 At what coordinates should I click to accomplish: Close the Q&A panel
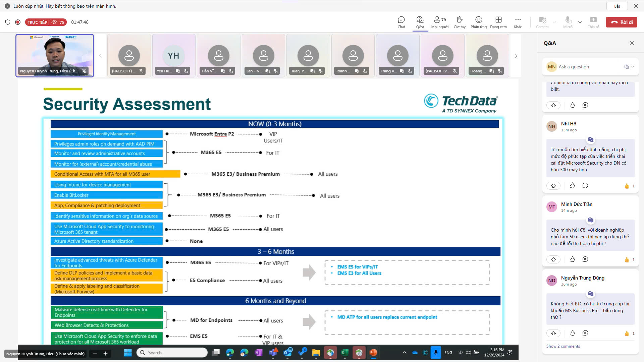(632, 43)
